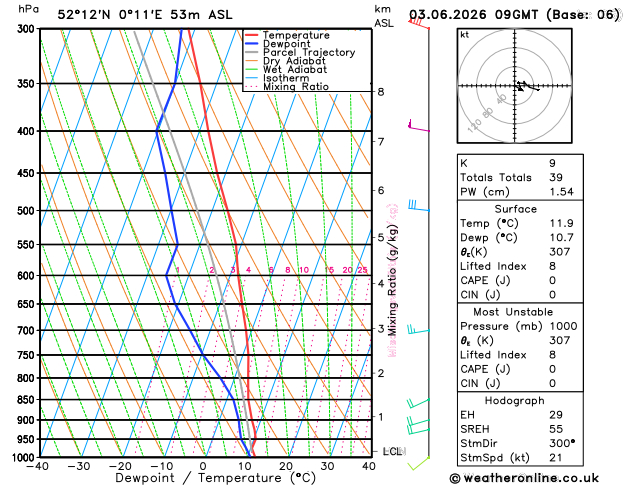
Task: Click the magenta wind barb at 400 hPa
Action: click(x=419, y=126)
